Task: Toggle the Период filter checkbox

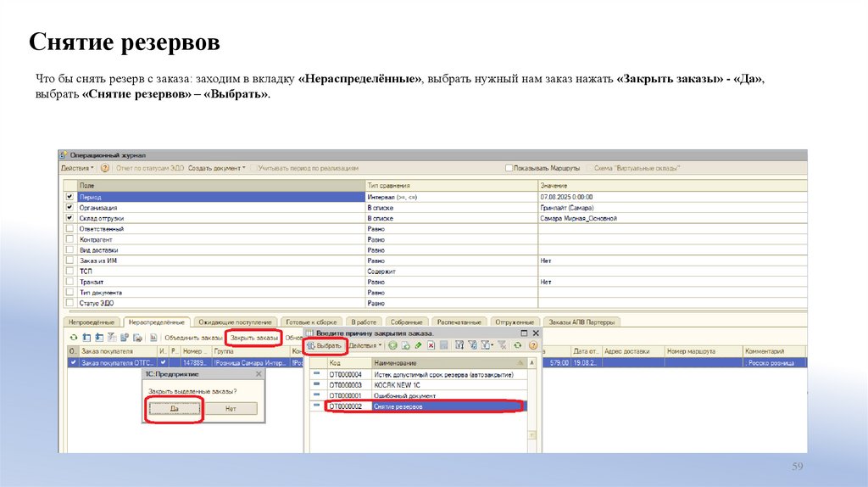Action: point(70,197)
